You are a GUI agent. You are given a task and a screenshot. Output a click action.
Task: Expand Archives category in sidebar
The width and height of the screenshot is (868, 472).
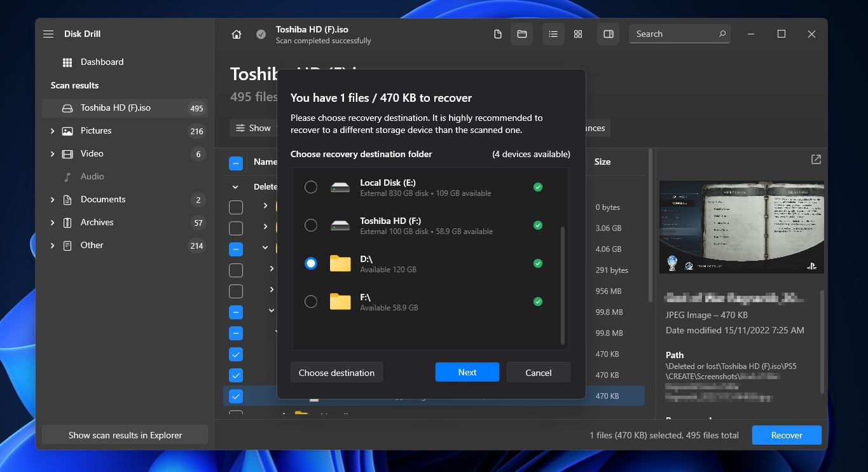pos(52,223)
